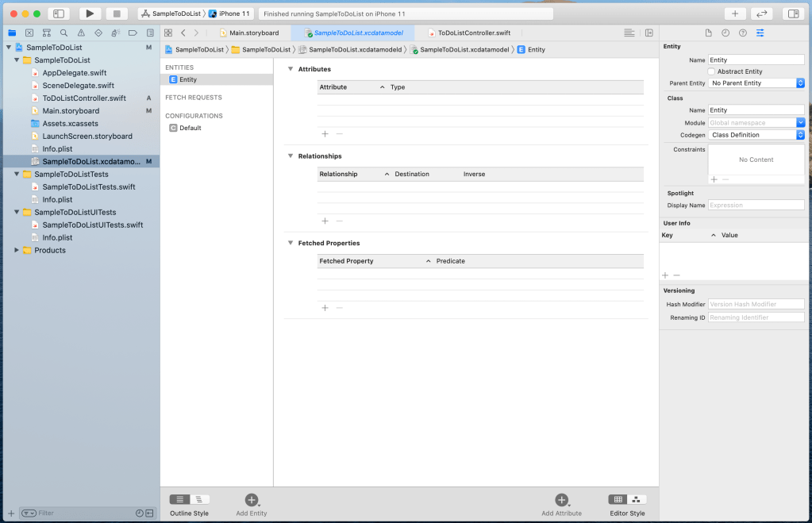Enable the Abstract Entity checkbox

coord(711,71)
